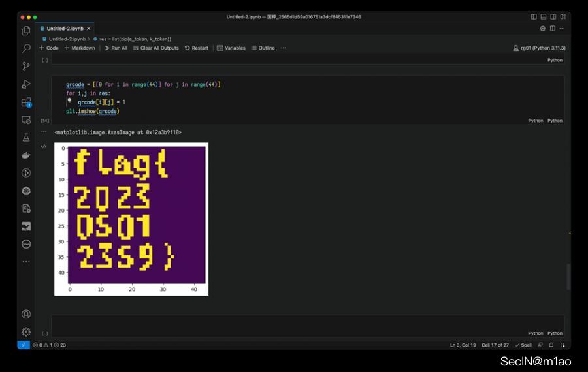The image size is (588, 372).
Task: Click the Run All button
Action: (116, 48)
